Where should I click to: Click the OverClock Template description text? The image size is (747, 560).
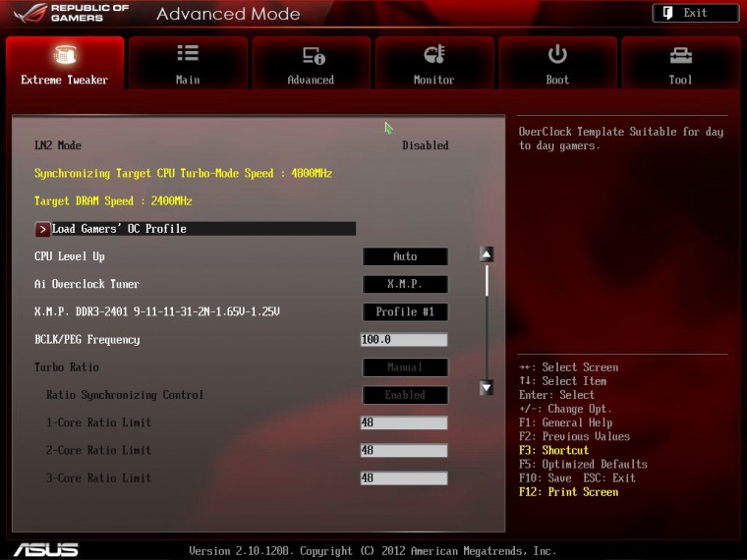point(621,139)
